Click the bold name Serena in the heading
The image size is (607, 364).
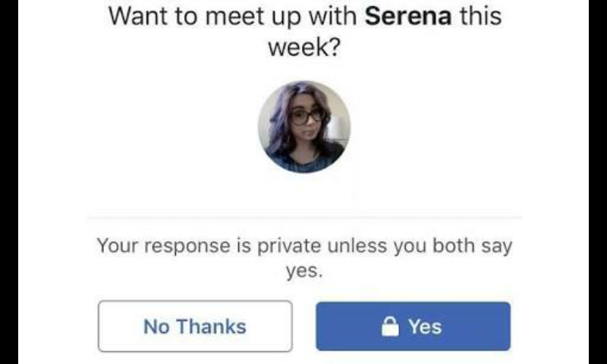pos(409,17)
